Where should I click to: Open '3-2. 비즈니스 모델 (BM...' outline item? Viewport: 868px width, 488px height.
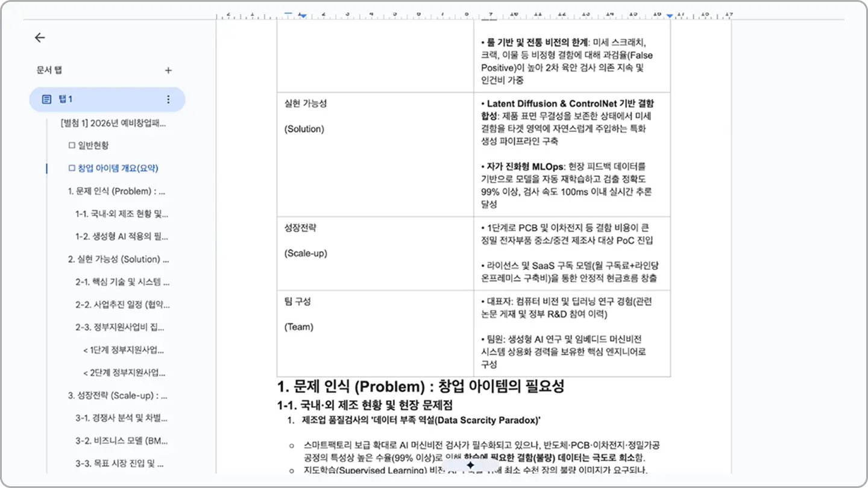coord(122,441)
